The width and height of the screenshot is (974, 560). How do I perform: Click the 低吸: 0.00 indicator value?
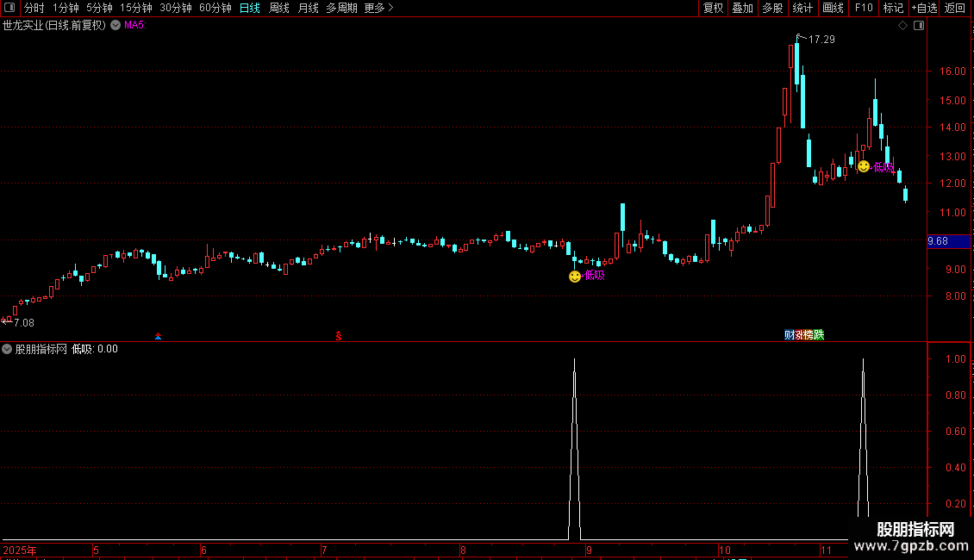(x=95, y=349)
